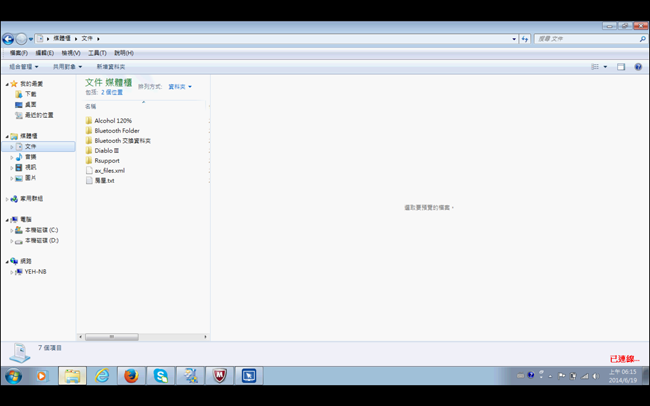
Task: Select 本機磁碟 (C:) in navigation pane
Action: coord(41,230)
